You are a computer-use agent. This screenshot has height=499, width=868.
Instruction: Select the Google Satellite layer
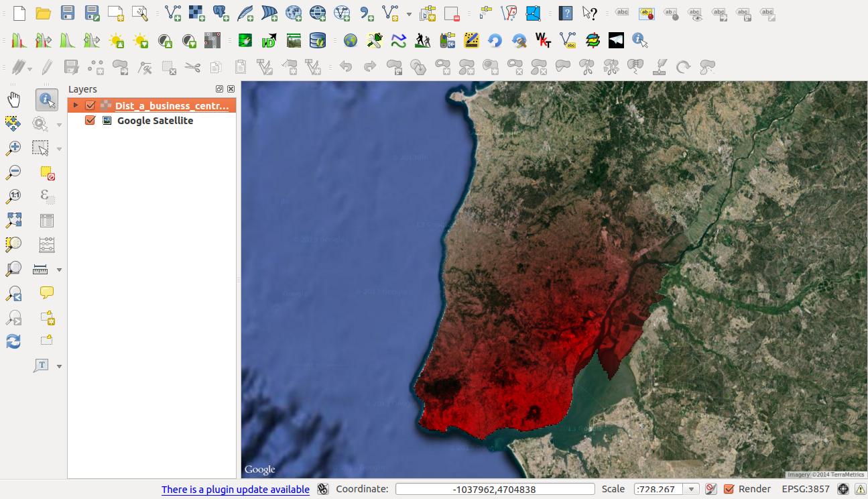click(x=155, y=121)
